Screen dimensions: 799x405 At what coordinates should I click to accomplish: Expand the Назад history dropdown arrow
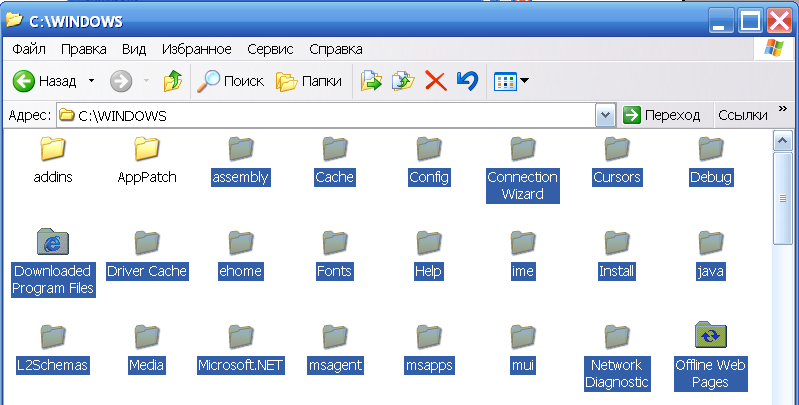91,80
